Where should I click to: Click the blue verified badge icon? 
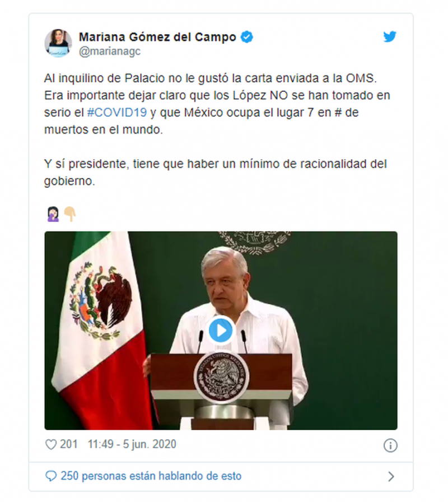tap(247, 37)
